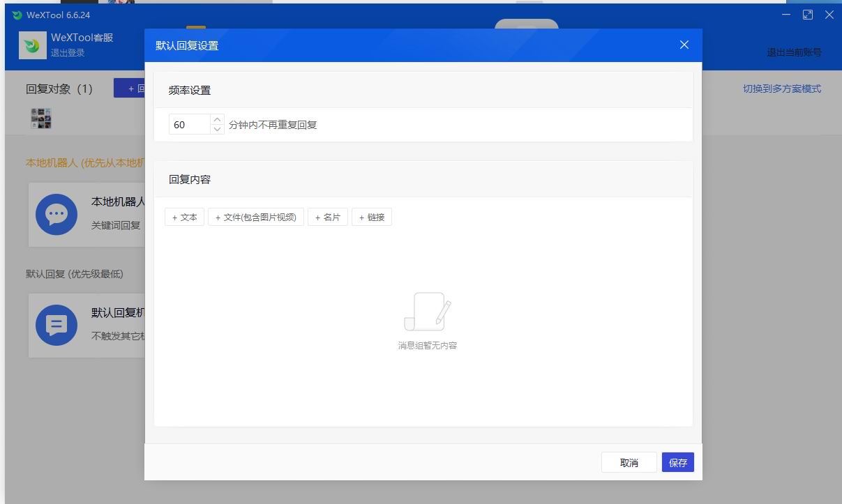The height and width of the screenshot is (504, 842).
Task: Click the frequency minutes input field
Action: 189,125
